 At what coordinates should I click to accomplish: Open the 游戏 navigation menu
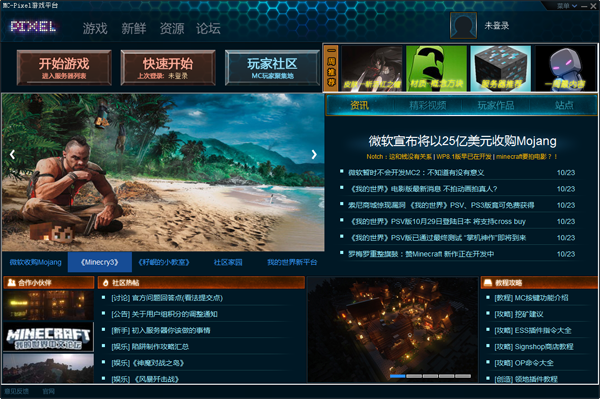coord(95,28)
